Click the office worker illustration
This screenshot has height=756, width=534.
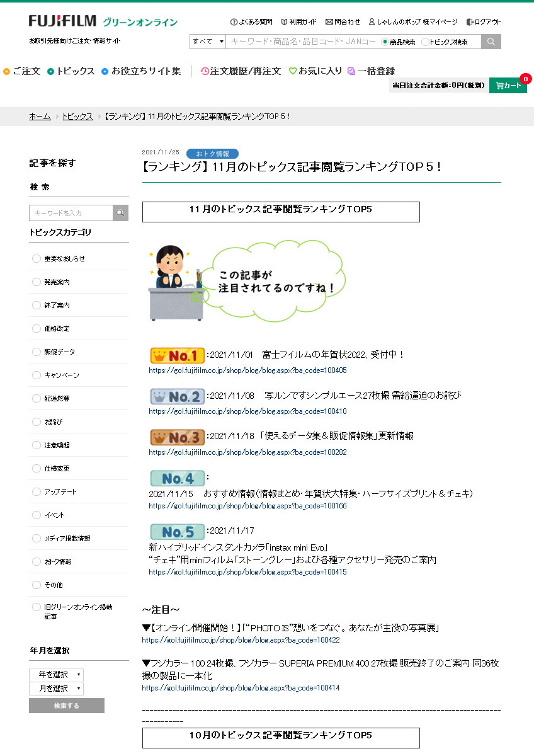[x=176, y=283]
